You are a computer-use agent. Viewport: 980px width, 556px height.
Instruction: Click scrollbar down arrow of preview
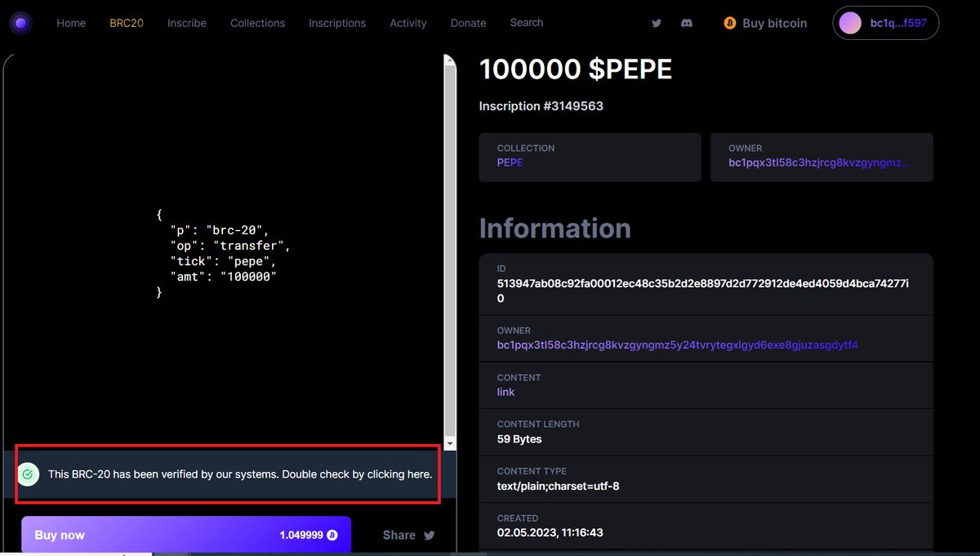coord(450,443)
